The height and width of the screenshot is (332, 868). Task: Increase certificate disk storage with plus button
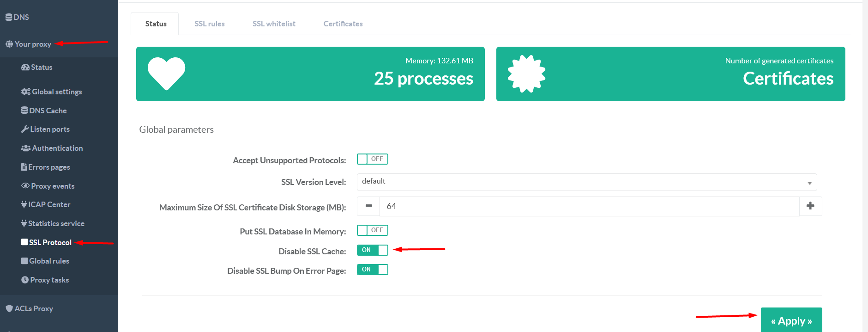click(x=810, y=206)
